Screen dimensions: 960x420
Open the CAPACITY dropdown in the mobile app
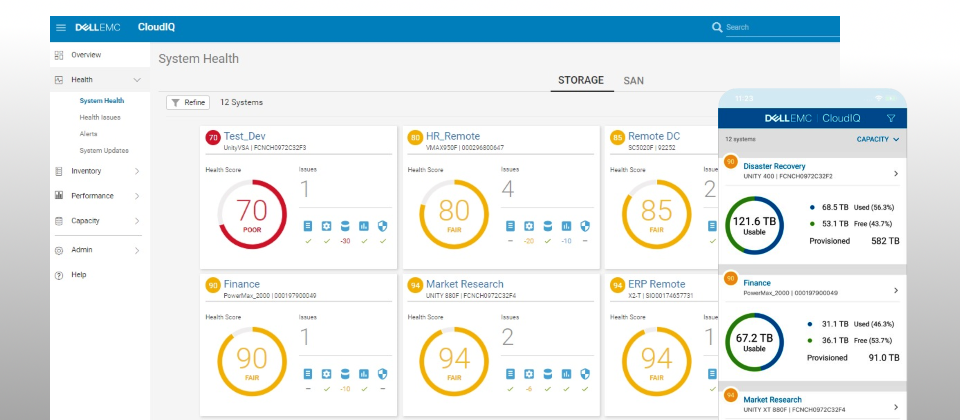pos(878,140)
